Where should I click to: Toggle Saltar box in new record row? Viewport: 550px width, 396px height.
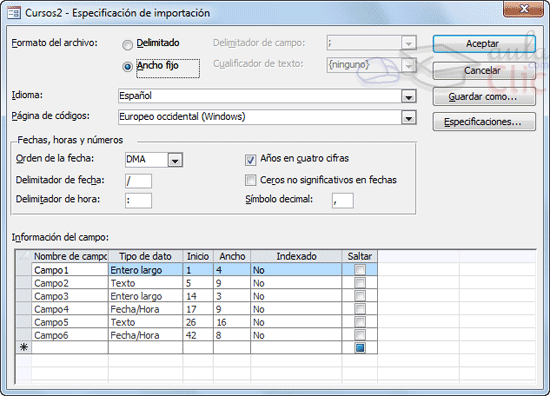[360, 348]
